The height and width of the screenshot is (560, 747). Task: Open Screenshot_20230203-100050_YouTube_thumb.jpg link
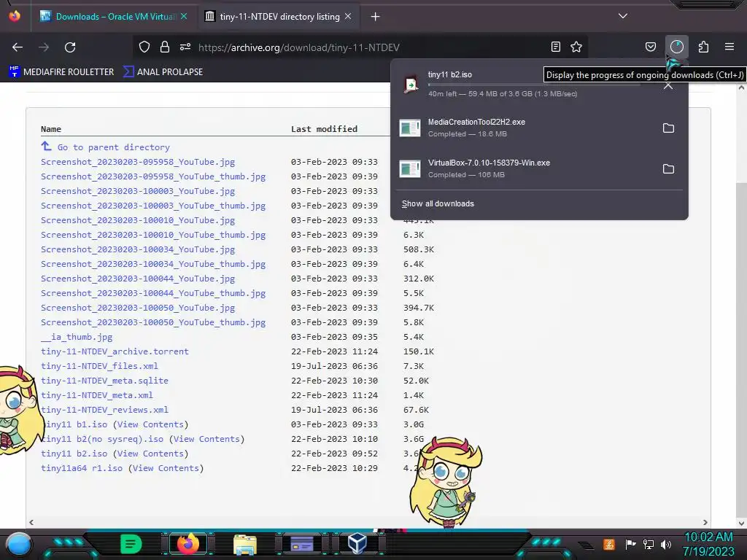[153, 322]
